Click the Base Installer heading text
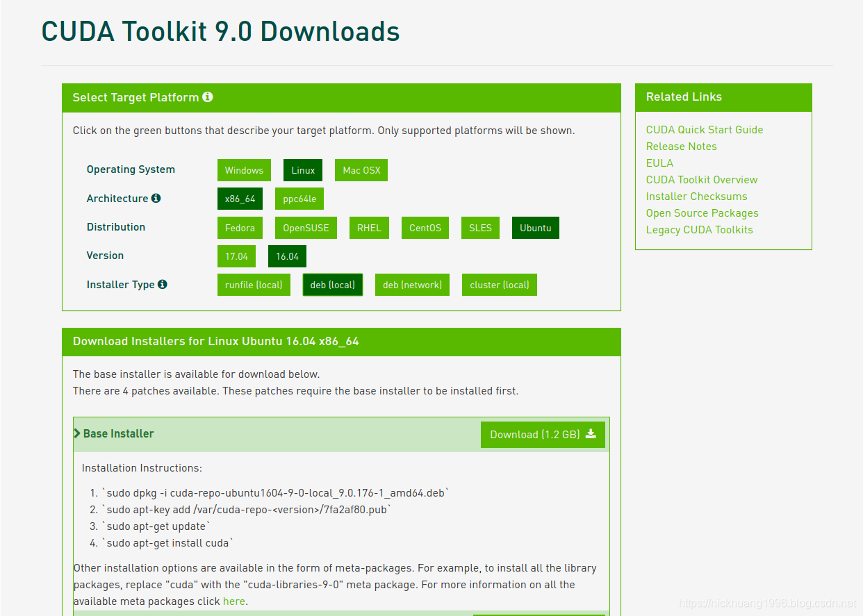The width and height of the screenshot is (863, 616). tap(119, 433)
